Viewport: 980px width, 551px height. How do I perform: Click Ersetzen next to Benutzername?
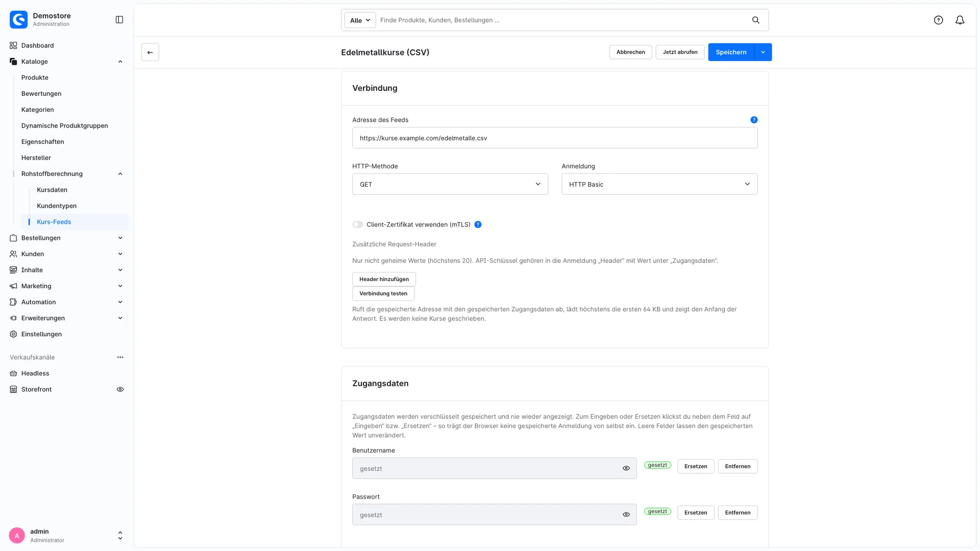coord(696,466)
